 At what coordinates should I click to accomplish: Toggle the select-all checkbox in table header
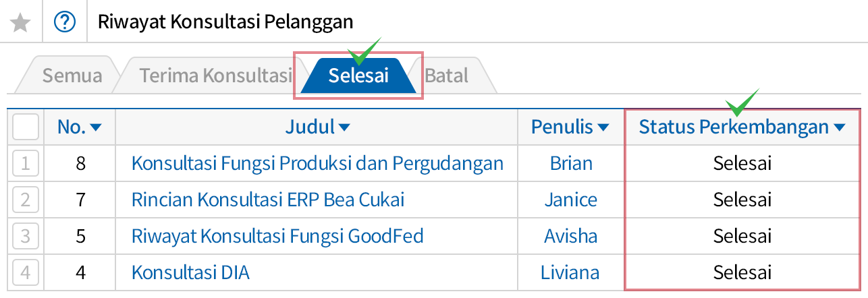26,126
